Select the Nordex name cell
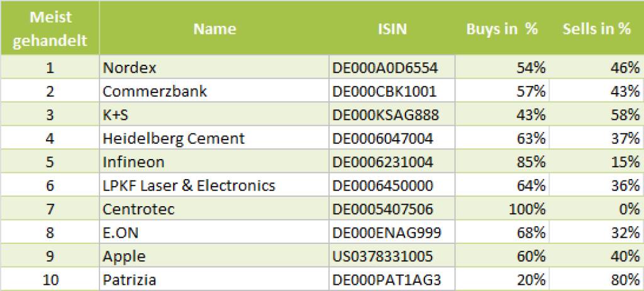The height and width of the screenshot is (291, 644). click(130, 68)
